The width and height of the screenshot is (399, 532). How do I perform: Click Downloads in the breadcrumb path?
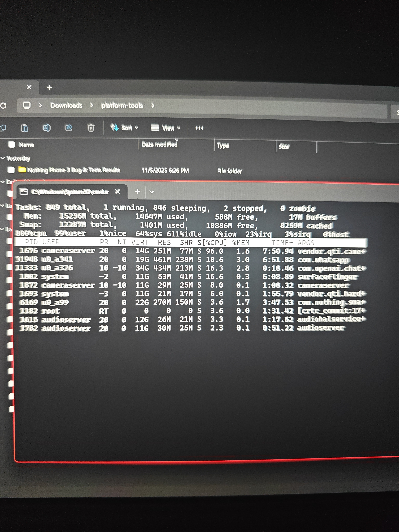(x=66, y=105)
